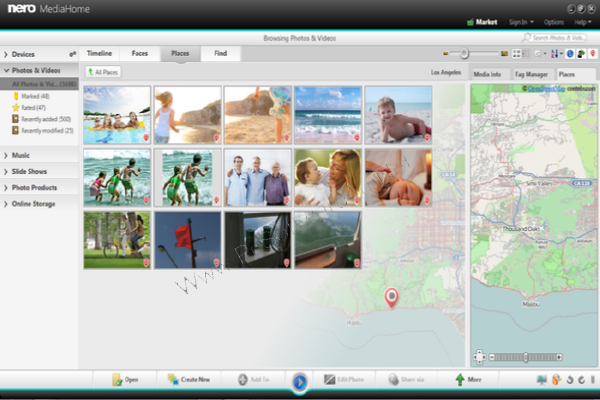Collapse the Photos & Videos section
Image resolution: width=600 pixels, height=400 pixels.
(x=6, y=70)
